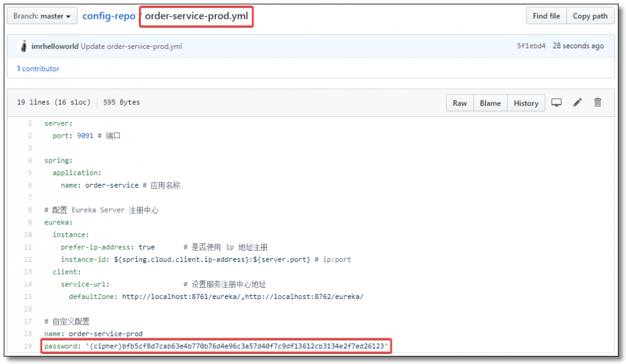Click the order-service-prod.yml filename in breadcrumb
The width and height of the screenshot is (626, 364).
coord(197,16)
